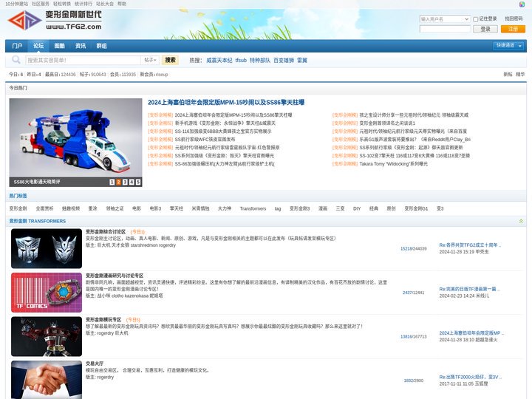Click the 帮助 top menu link

point(122,4)
